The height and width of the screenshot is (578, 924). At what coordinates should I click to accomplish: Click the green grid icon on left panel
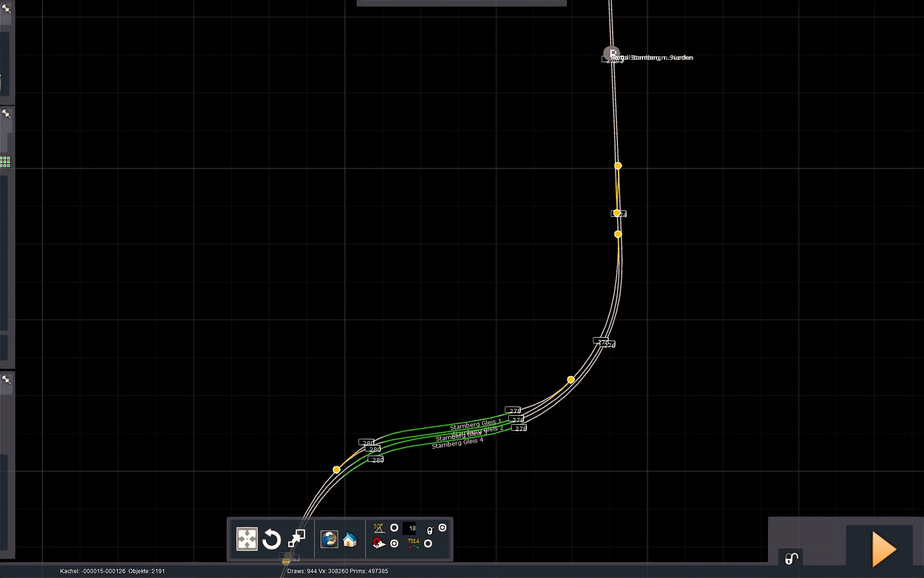pos(5,162)
